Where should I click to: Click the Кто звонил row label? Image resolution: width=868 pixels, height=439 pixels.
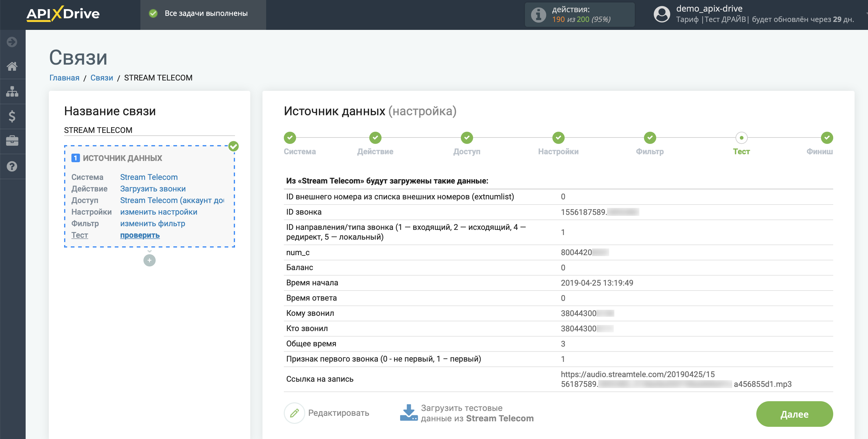307,329
